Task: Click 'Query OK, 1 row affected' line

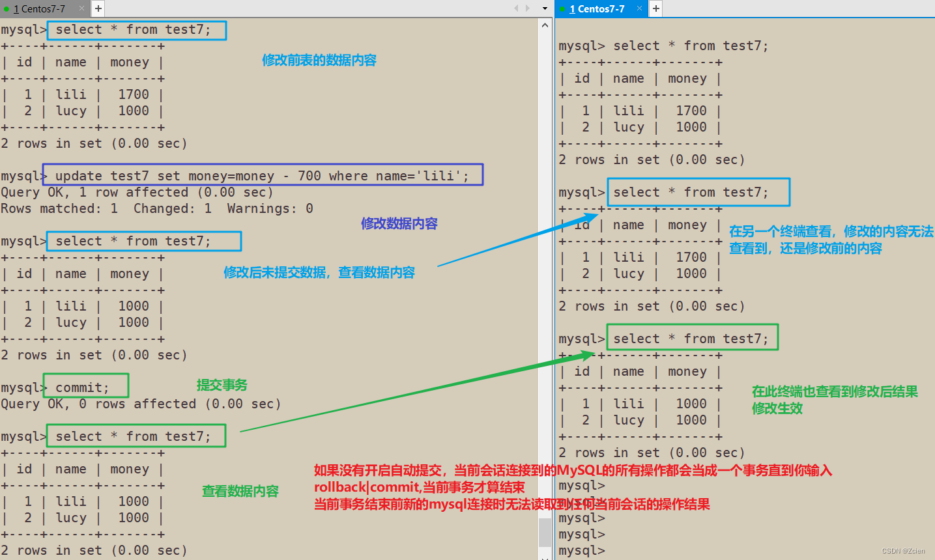Action: (137, 192)
